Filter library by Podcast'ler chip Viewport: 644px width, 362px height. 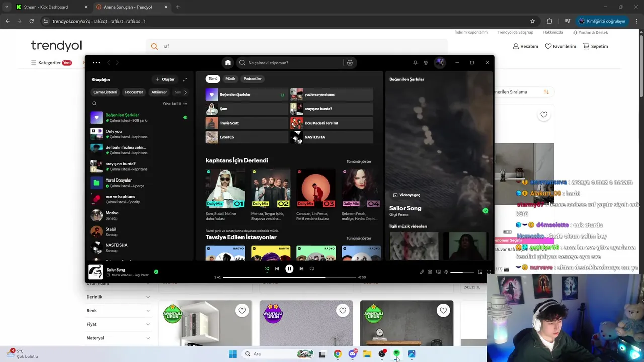pos(134,92)
